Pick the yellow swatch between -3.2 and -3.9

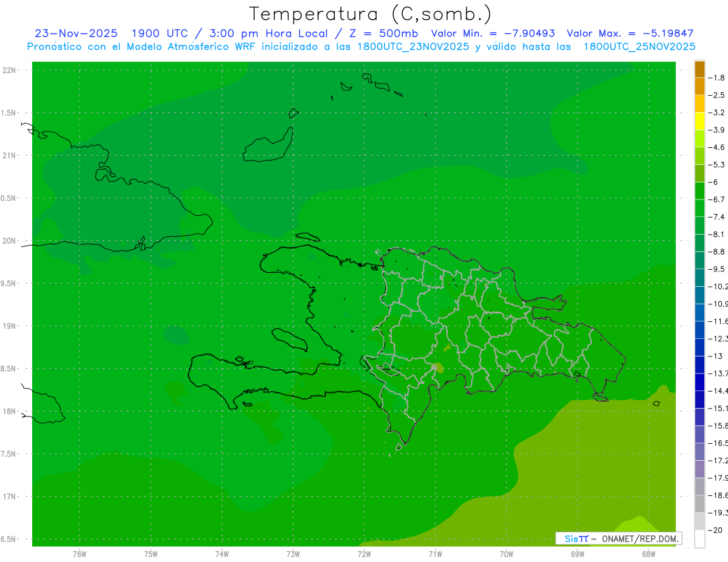(x=699, y=121)
